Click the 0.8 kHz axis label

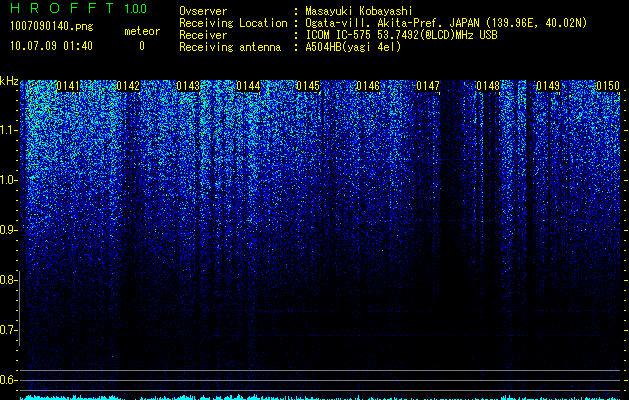[x=8, y=280]
